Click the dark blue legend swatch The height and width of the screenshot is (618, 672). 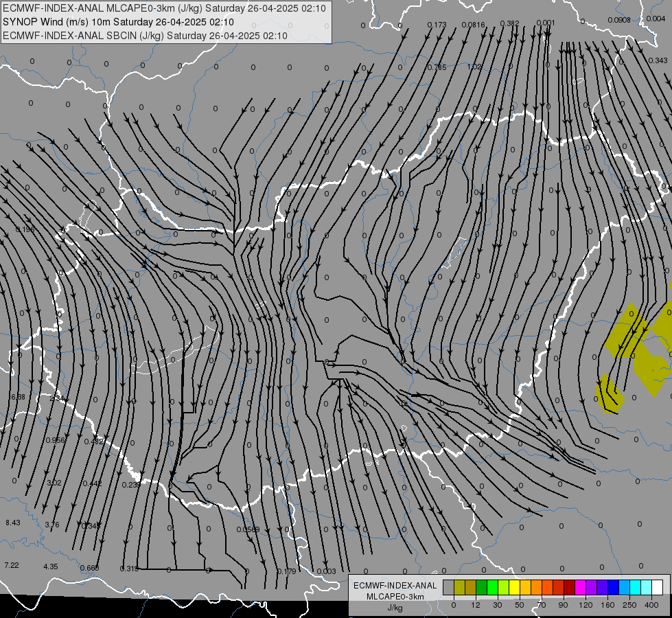click(614, 587)
